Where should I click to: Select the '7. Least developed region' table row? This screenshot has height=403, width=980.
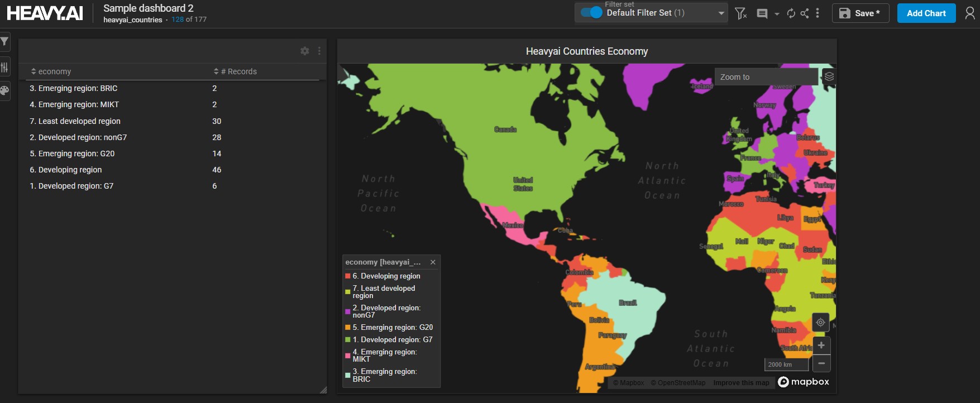click(173, 121)
